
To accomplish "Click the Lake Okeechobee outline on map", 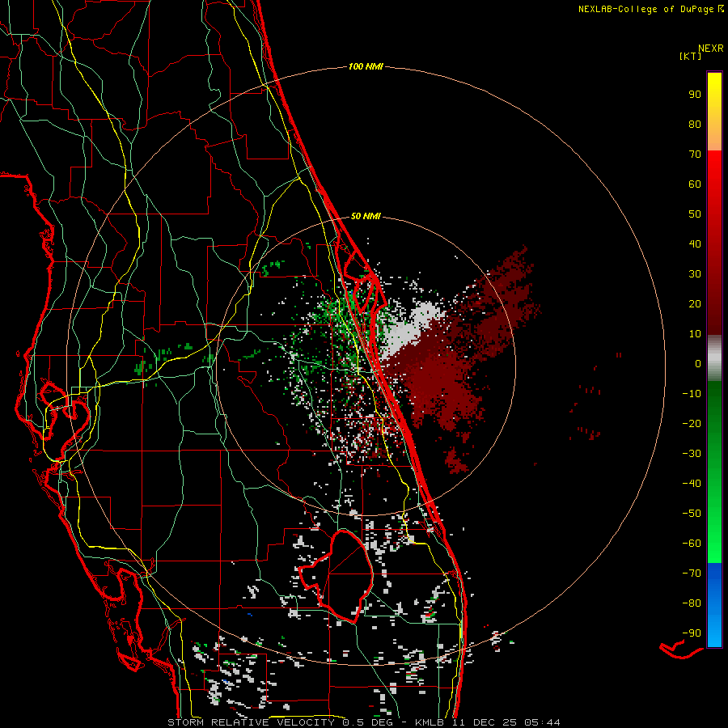I will point(335,576).
